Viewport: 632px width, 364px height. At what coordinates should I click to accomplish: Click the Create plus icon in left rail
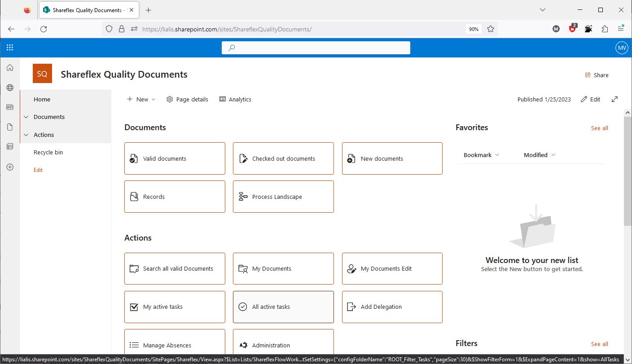[x=10, y=167]
